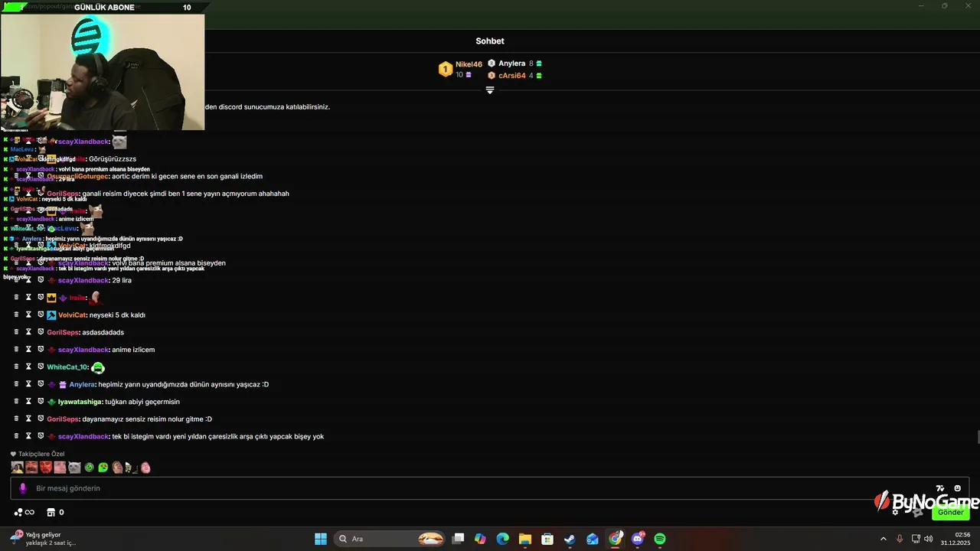Insert the green blob emote
The height and width of the screenshot is (551, 980).
(103, 468)
